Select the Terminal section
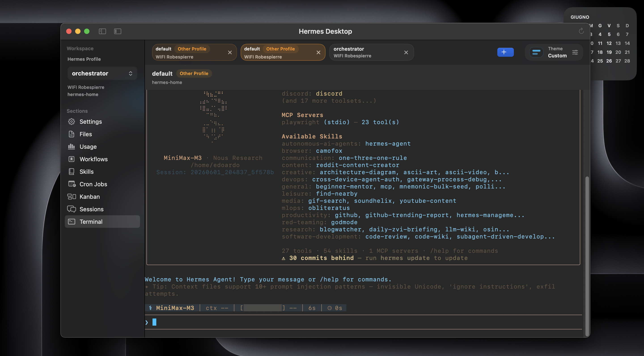Image resolution: width=644 pixels, height=356 pixels. (x=102, y=221)
